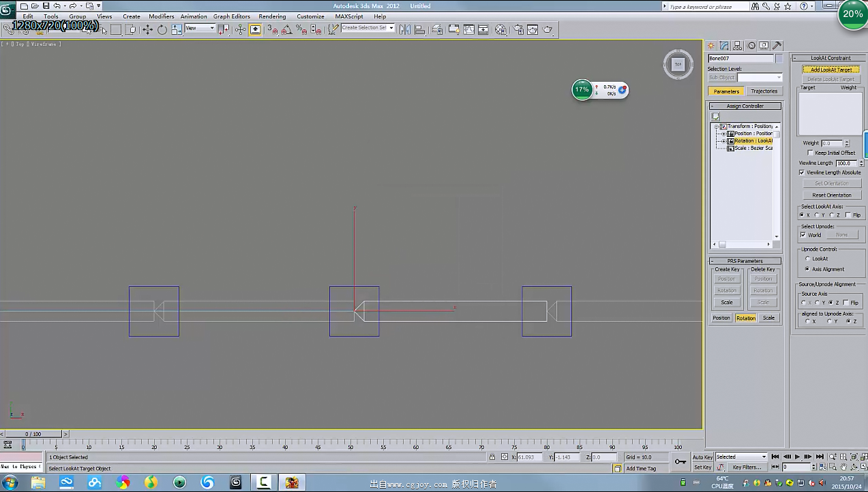The width and height of the screenshot is (868, 492).
Task: Click the large Set Keys key icon
Action: tap(680, 462)
